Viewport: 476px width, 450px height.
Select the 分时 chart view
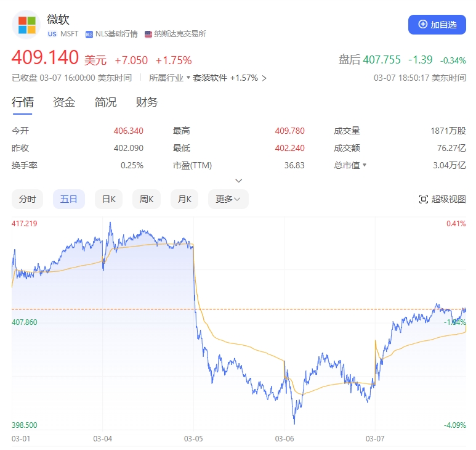27,199
